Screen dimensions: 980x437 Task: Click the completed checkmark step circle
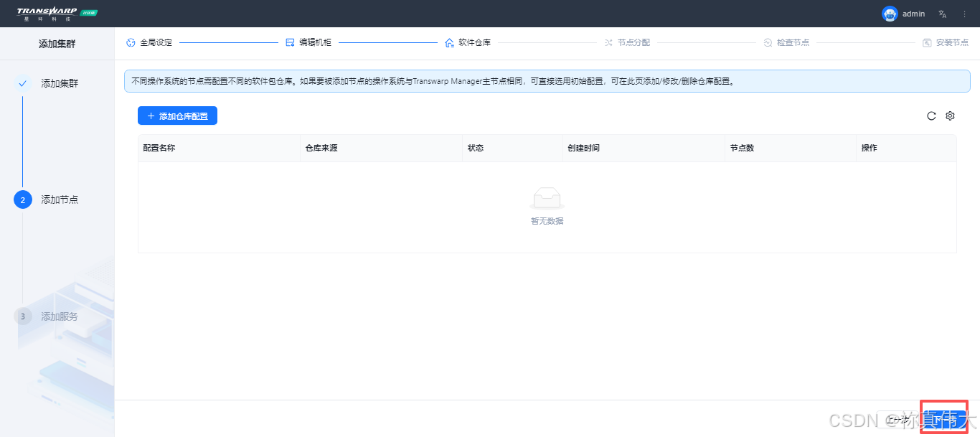pos(23,83)
